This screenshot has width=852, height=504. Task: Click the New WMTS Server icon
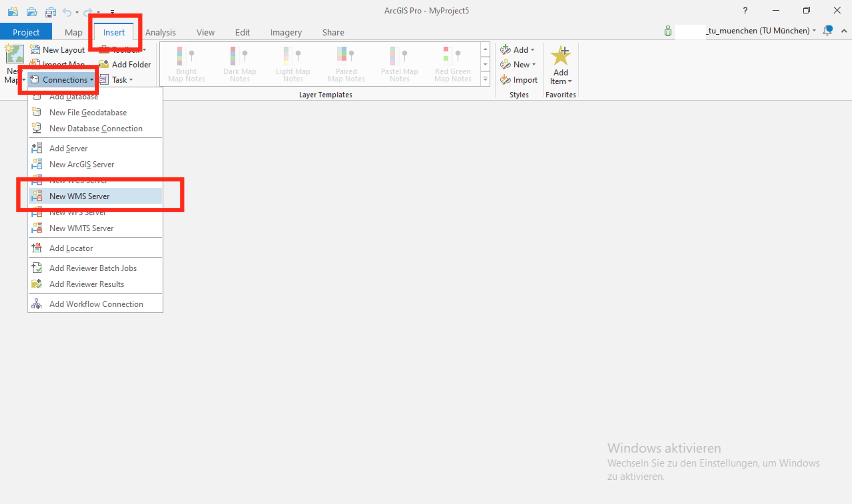(x=37, y=228)
